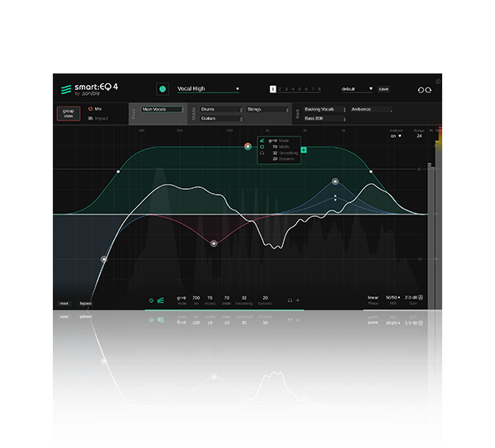Toggle the green circle icon in bottom bar

click(x=151, y=300)
